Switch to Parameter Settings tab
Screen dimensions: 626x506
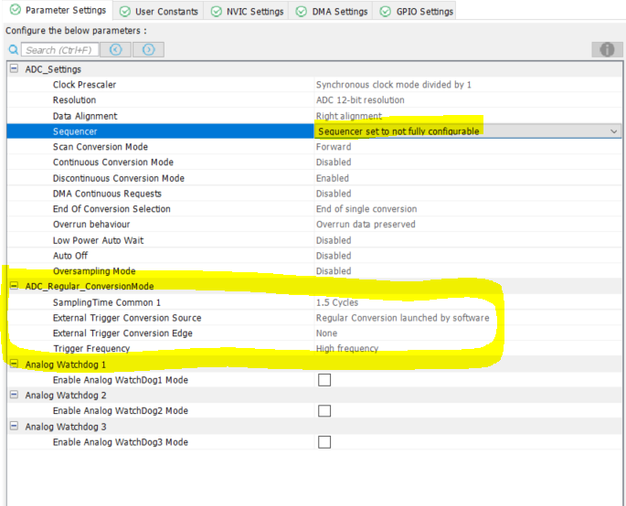click(x=58, y=10)
